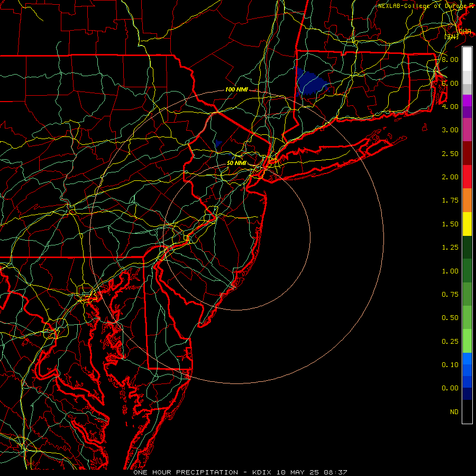This screenshot has width=476, height=476.
Task: Click the 0.10 scale value
Action: point(450,365)
